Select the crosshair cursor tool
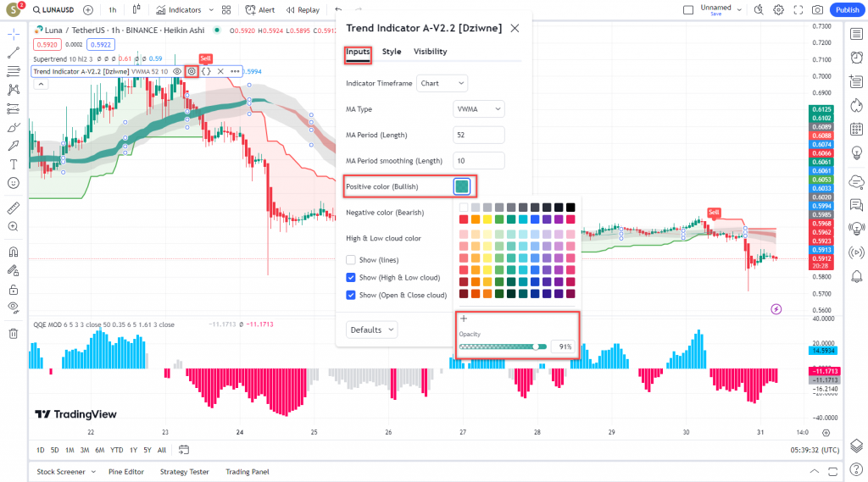Viewport: 868px width, 482px height. click(x=14, y=34)
